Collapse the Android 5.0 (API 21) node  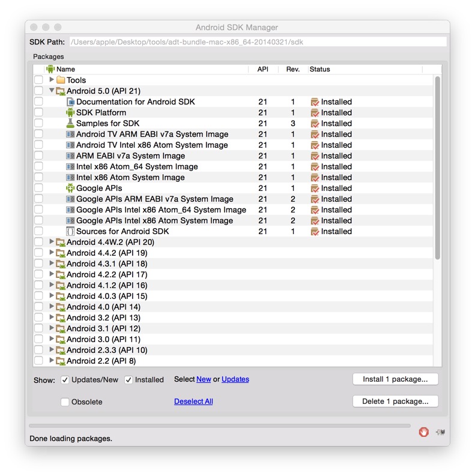click(x=52, y=90)
